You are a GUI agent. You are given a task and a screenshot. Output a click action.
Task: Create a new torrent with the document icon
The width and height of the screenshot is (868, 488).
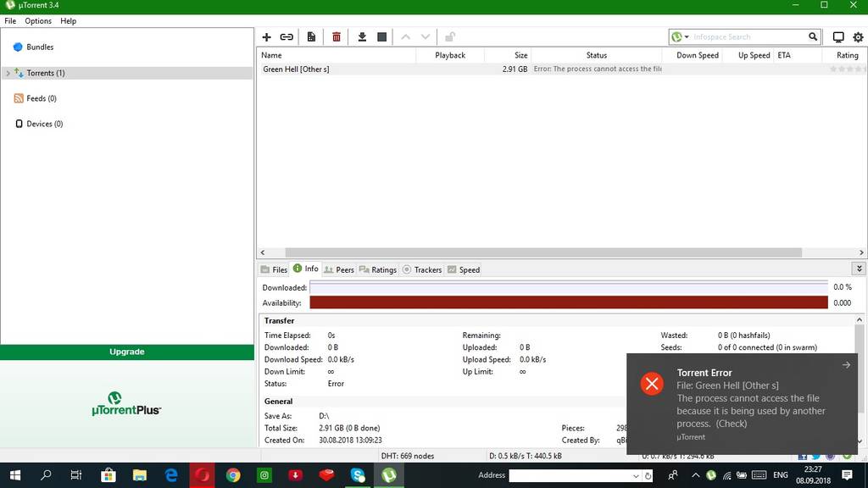[311, 37]
